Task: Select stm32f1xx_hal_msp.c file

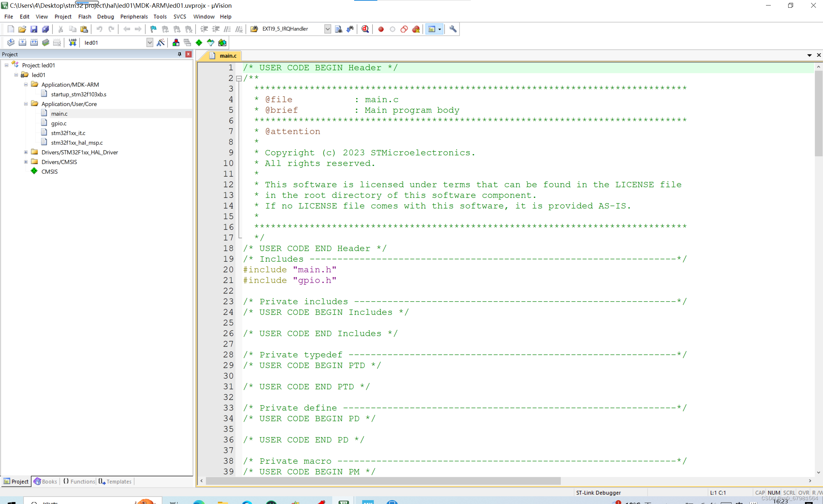Action: [77, 143]
